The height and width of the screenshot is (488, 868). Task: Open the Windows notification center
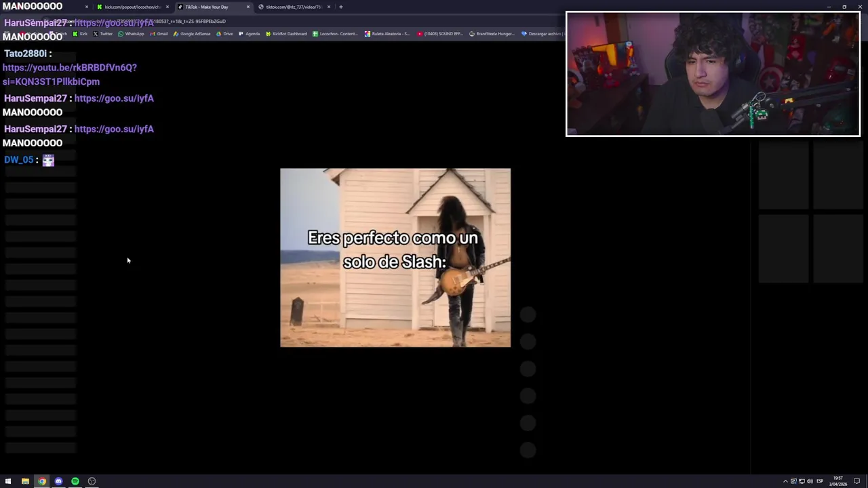856,481
